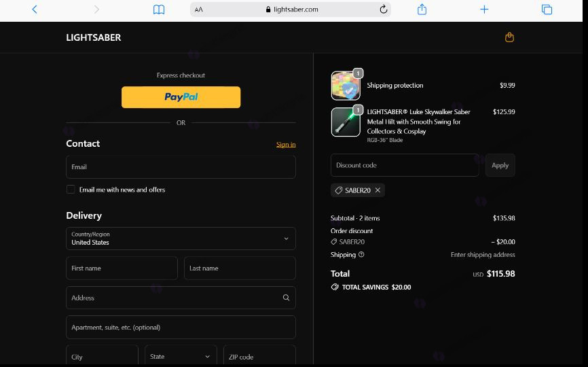
Task: Click the Address input field
Action: pos(181,298)
